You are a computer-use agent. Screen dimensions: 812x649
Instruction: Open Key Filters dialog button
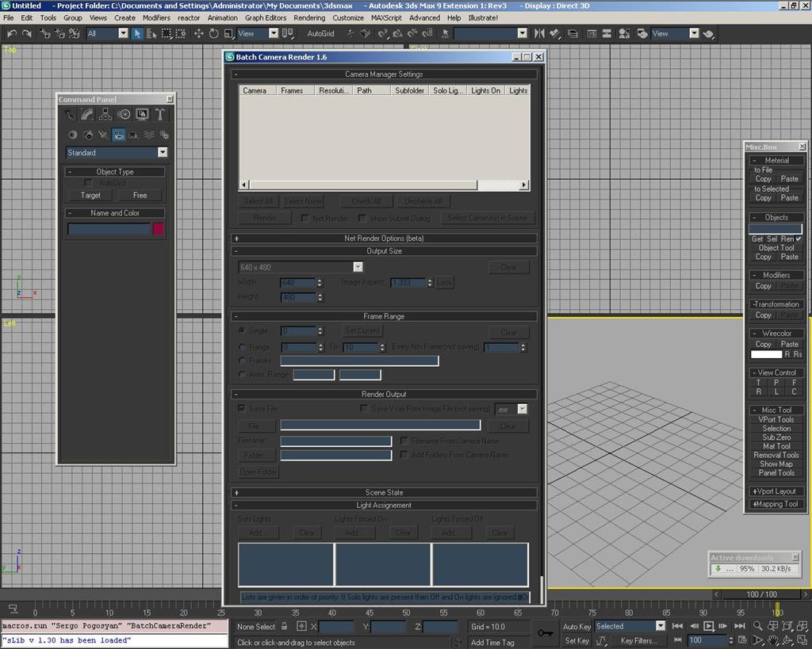(638, 641)
